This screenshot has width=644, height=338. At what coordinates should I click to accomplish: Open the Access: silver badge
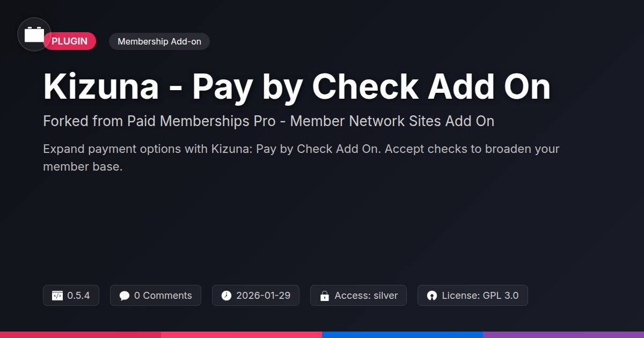[358, 296]
